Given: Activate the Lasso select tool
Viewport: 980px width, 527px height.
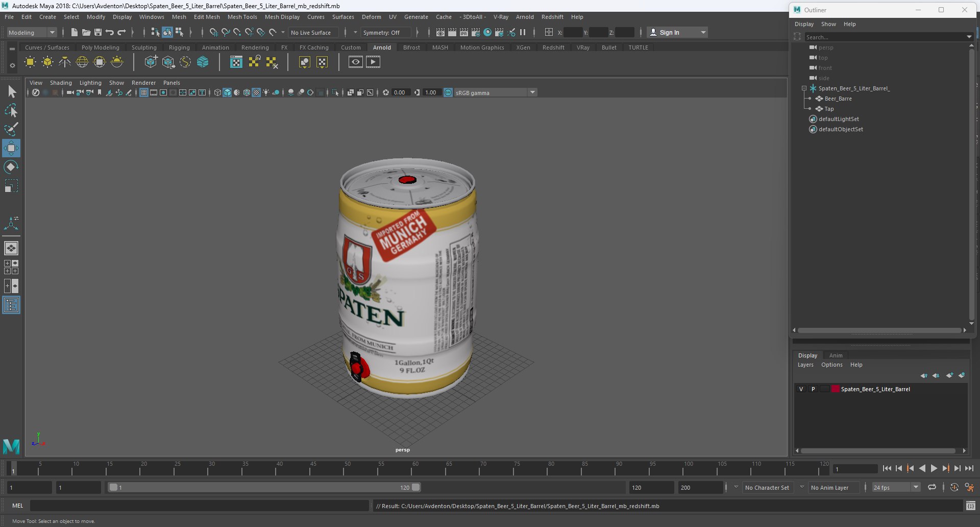Looking at the screenshot, I should [x=11, y=110].
